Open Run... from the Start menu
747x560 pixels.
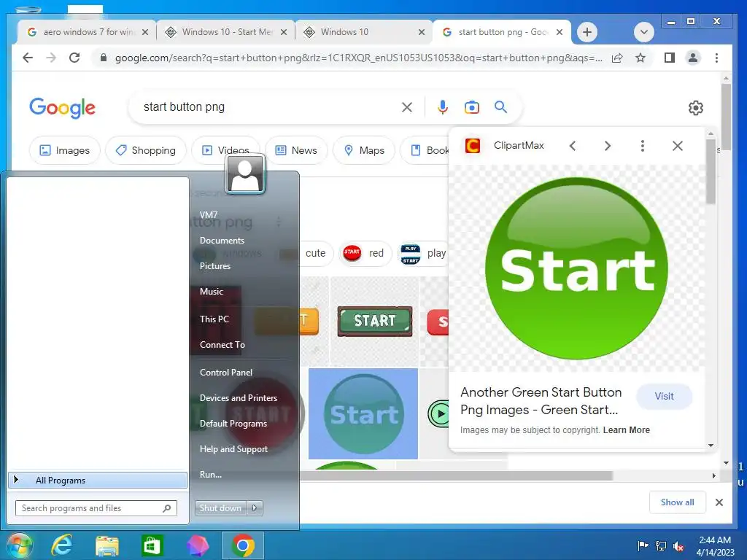211,475
